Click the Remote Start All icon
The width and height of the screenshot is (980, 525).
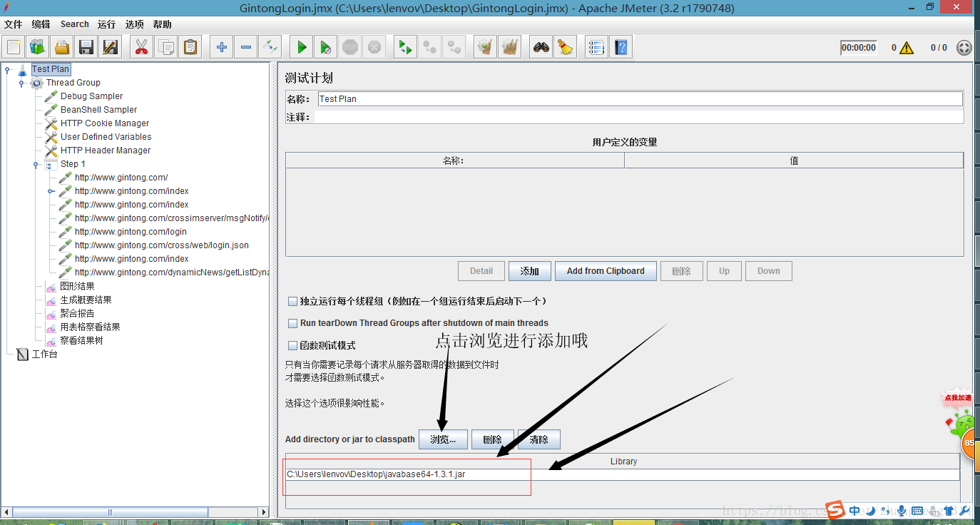point(405,48)
